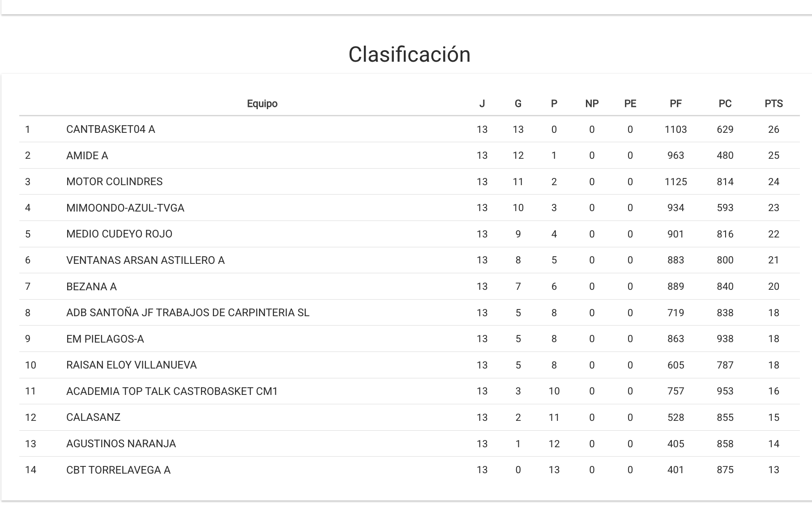Click the PTS column header
The height and width of the screenshot is (517, 812).
pos(774,104)
